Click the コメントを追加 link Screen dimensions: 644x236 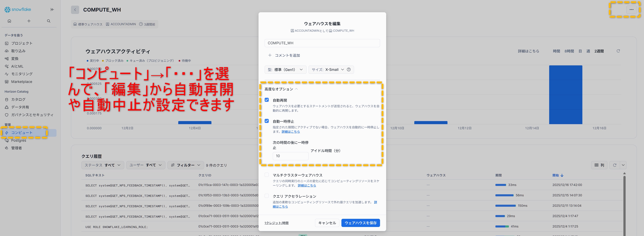point(284,55)
